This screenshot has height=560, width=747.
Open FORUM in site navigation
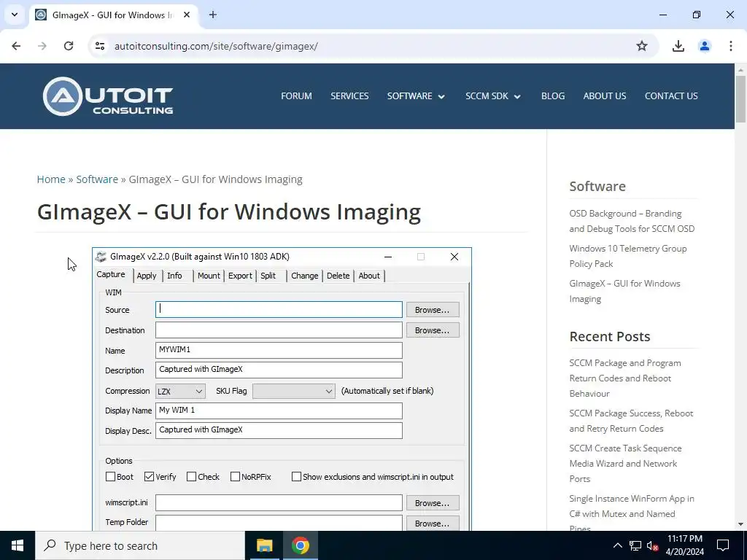pos(296,96)
